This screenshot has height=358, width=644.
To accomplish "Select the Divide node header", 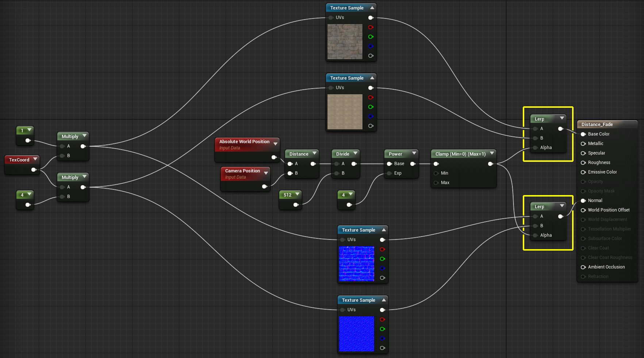I will point(344,154).
